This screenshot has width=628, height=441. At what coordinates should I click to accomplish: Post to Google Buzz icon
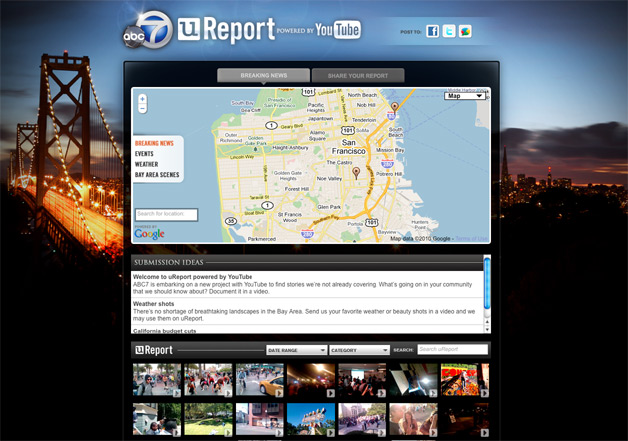tap(465, 31)
